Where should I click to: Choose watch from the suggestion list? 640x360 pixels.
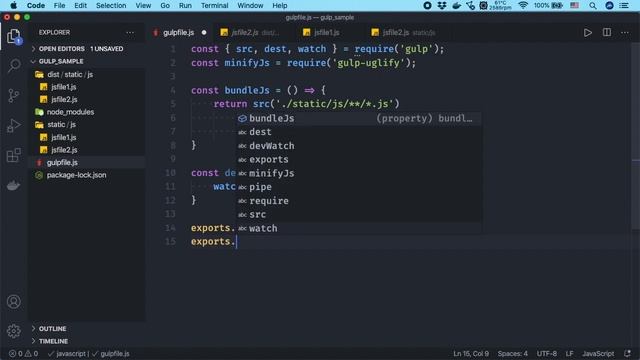359,228
